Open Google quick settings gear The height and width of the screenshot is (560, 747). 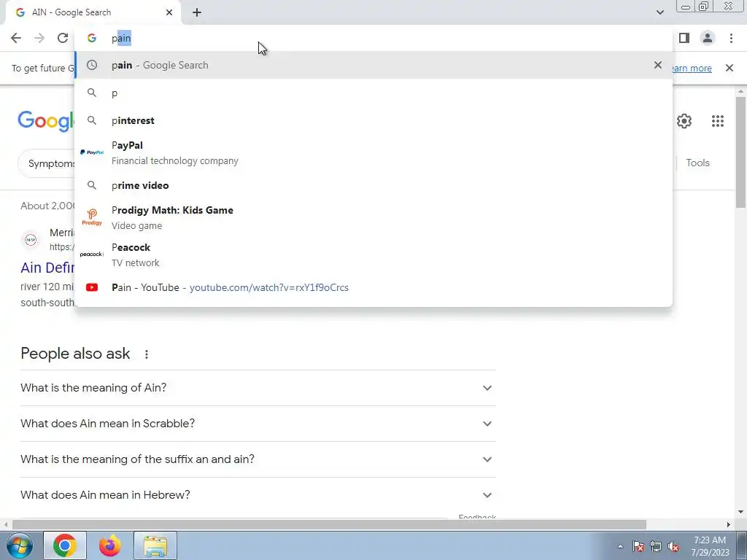[x=684, y=121]
